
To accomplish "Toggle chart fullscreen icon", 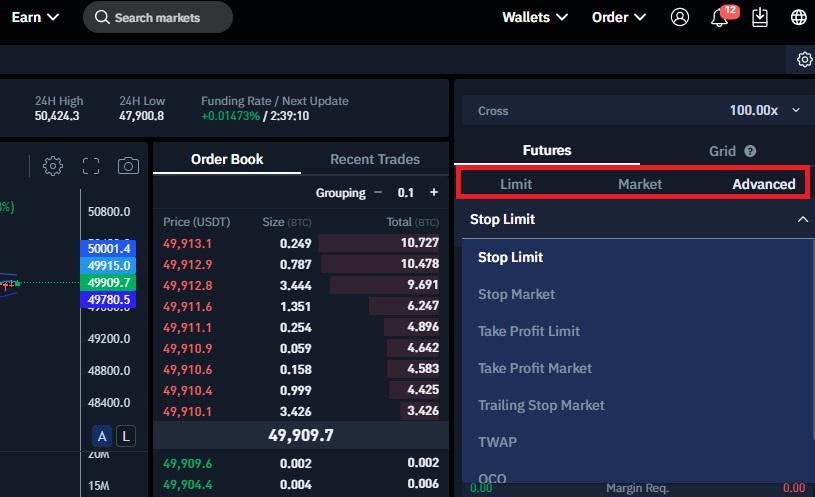I will click(90, 166).
